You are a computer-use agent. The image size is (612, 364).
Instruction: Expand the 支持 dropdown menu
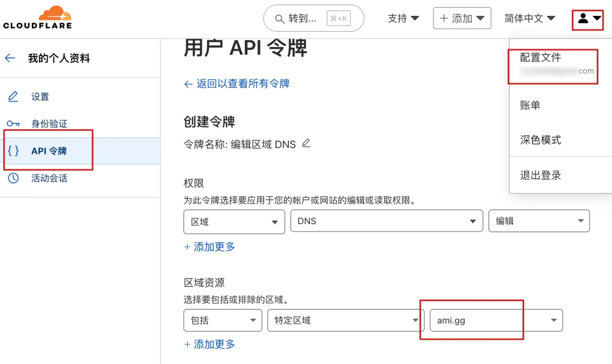pyautogui.click(x=403, y=18)
